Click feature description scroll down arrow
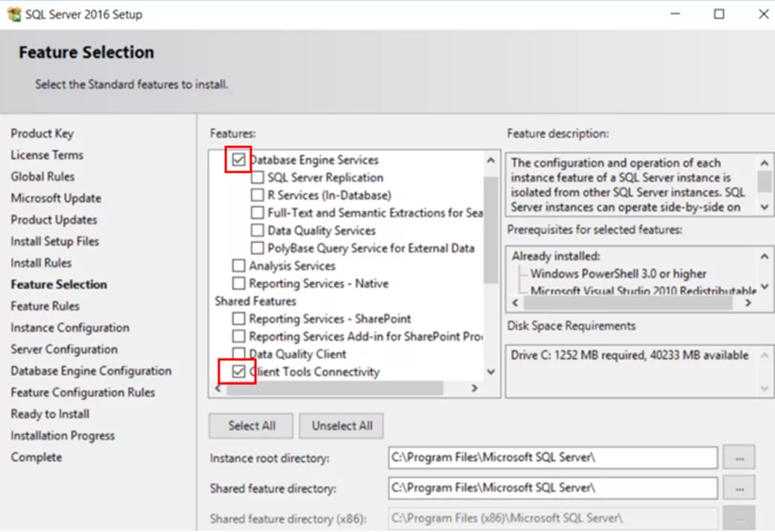The image size is (775, 532). [765, 206]
